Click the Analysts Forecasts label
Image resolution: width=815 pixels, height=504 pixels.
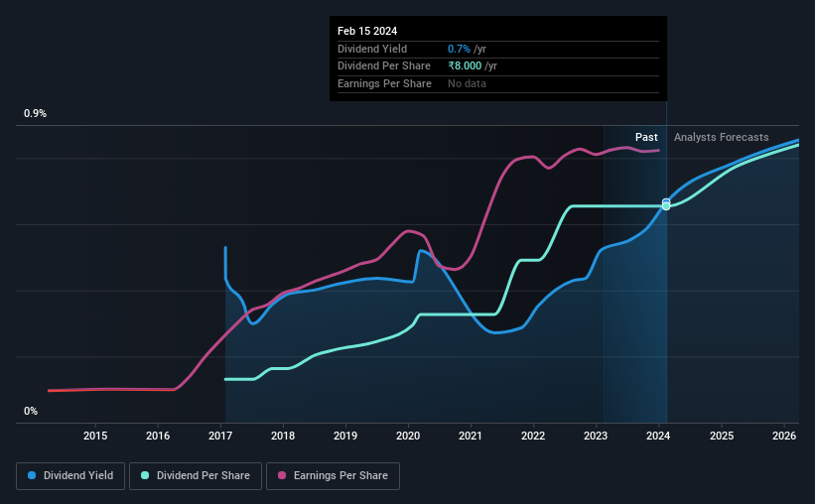tap(722, 137)
